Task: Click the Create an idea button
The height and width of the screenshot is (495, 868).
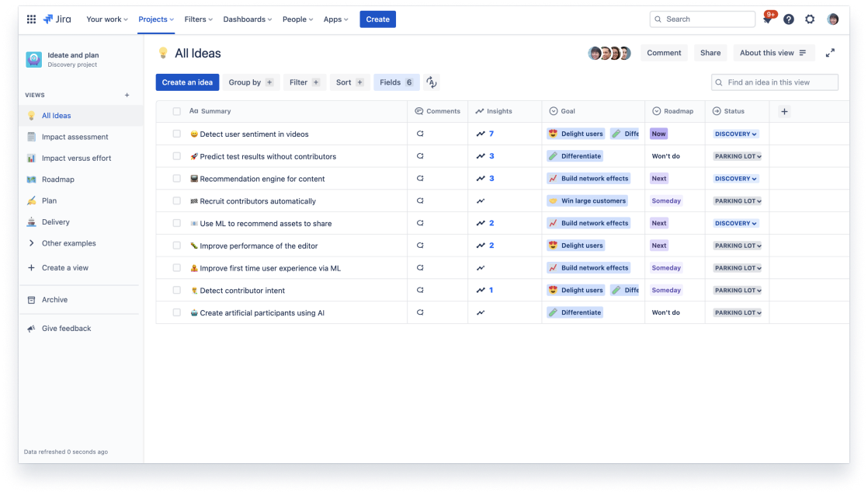Action: coord(187,82)
